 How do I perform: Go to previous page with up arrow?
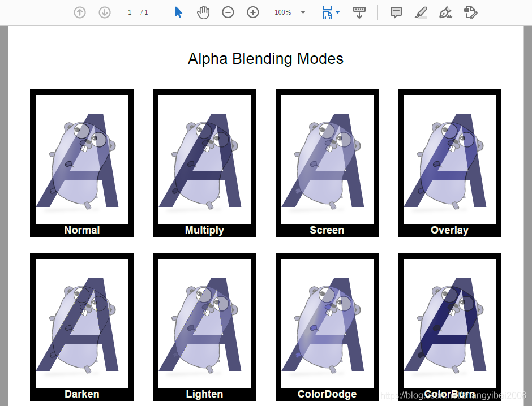(x=80, y=12)
